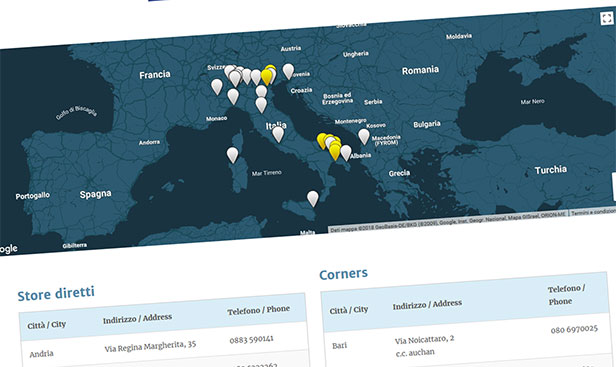This screenshot has width=616, height=367.
Task: Click the Andorra label on the map
Action: pos(149,142)
